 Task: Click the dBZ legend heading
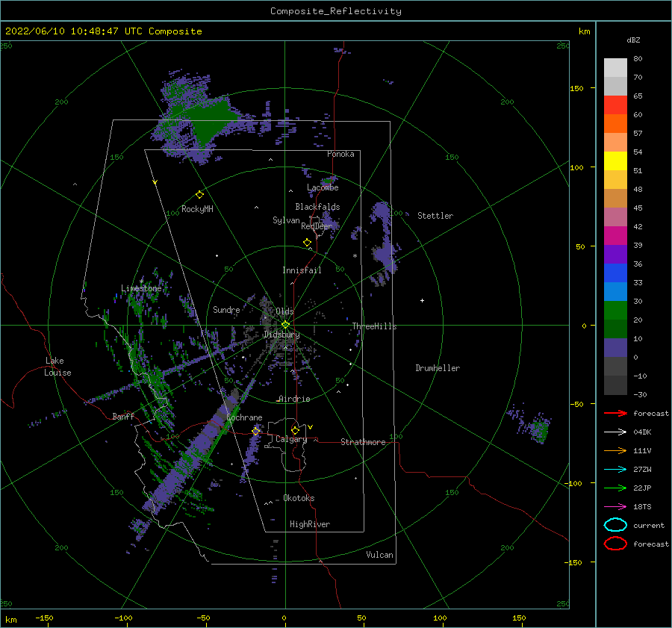tap(633, 40)
